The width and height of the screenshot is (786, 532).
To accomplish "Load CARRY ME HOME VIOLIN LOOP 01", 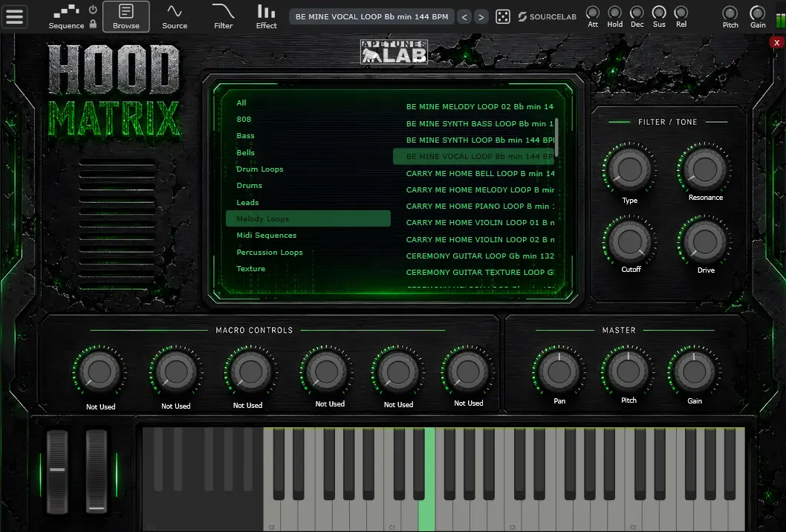I will pos(474,223).
